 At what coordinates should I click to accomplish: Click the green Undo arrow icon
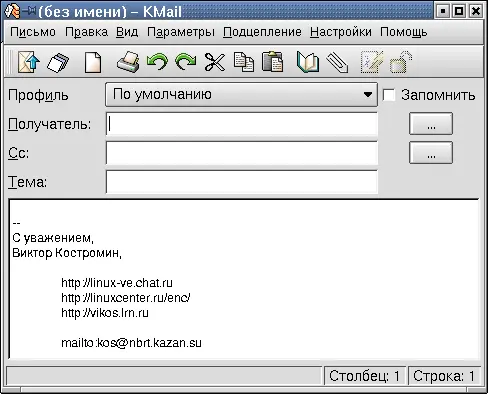pyautogui.click(x=157, y=62)
